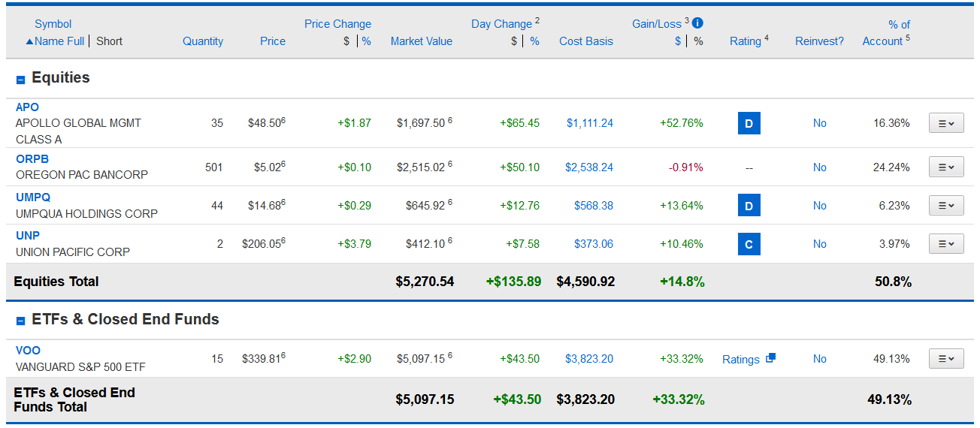Select the Equities Total $5,270.54 value

click(x=425, y=282)
